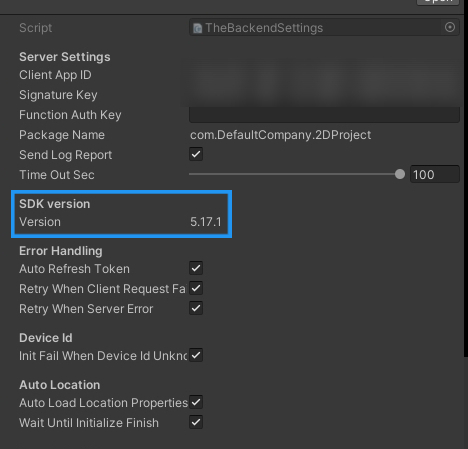Screen dimensions: 468x449
Task: Click the TheBackendSettings script file icon
Action: tap(197, 28)
